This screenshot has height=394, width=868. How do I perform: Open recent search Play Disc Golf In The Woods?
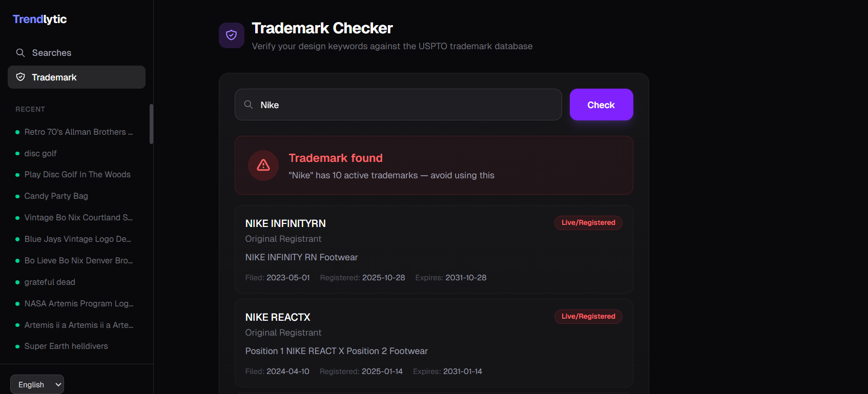[77, 175]
